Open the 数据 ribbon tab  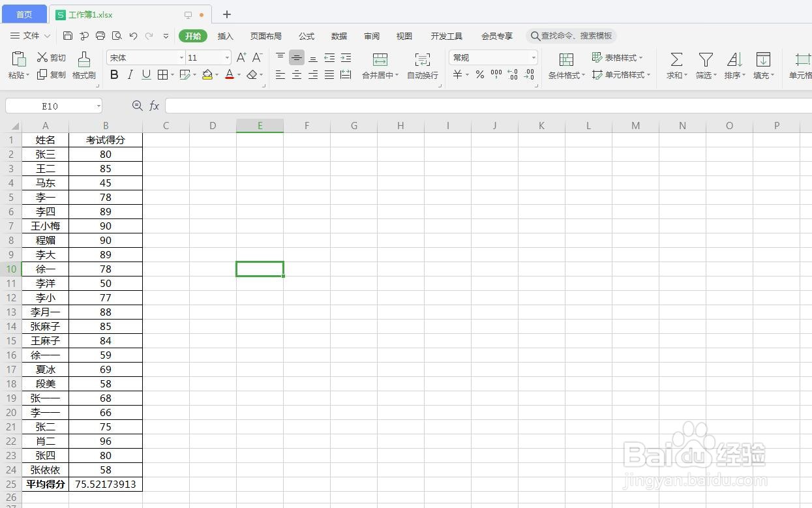[338, 36]
